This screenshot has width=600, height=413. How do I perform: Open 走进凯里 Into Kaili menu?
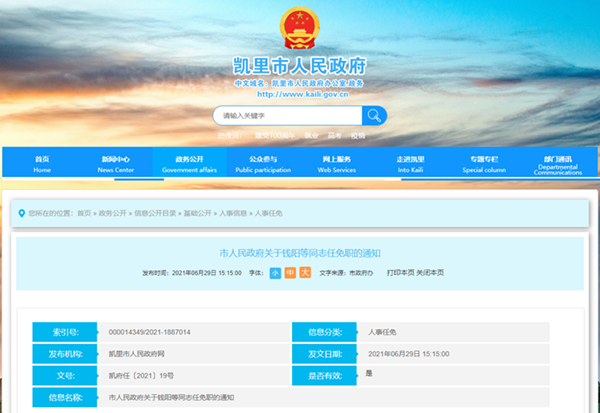410,164
